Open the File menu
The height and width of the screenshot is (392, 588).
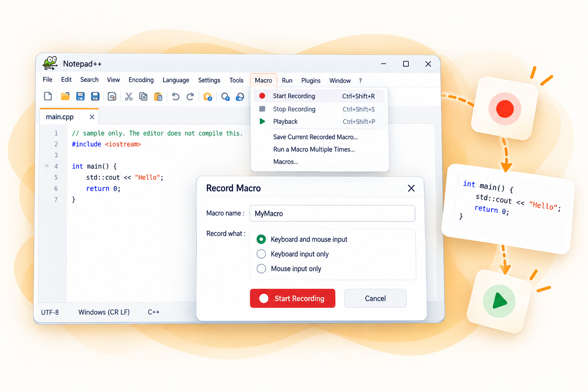point(47,80)
